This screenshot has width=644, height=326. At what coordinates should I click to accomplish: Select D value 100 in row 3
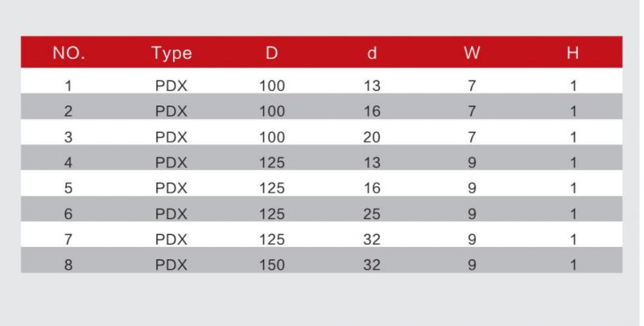pyautogui.click(x=271, y=137)
